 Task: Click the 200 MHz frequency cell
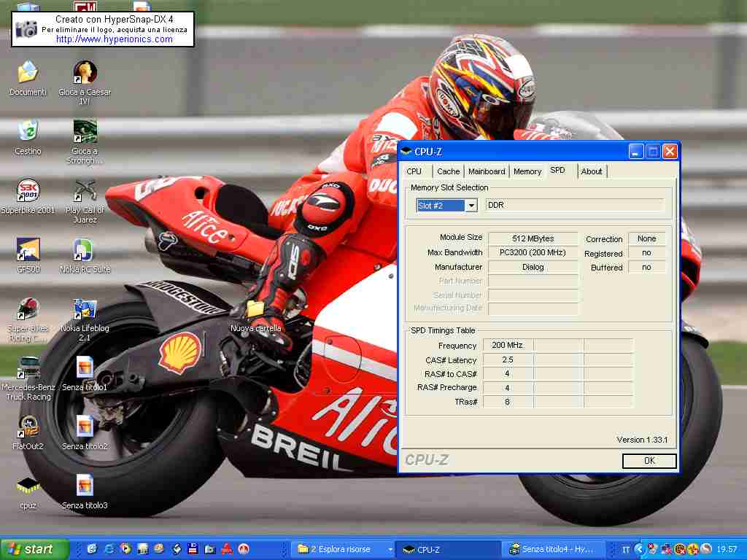point(508,345)
